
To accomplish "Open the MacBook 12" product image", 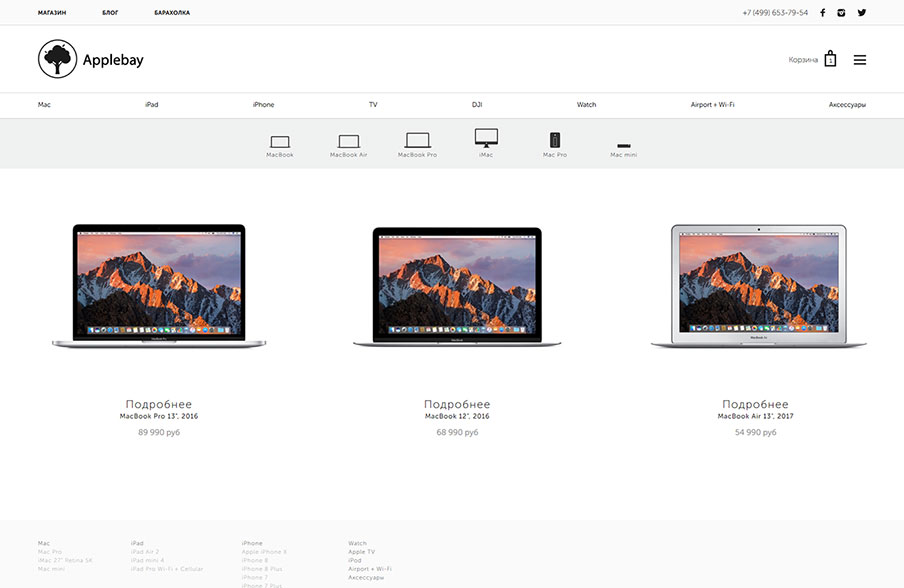I will [x=457, y=287].
